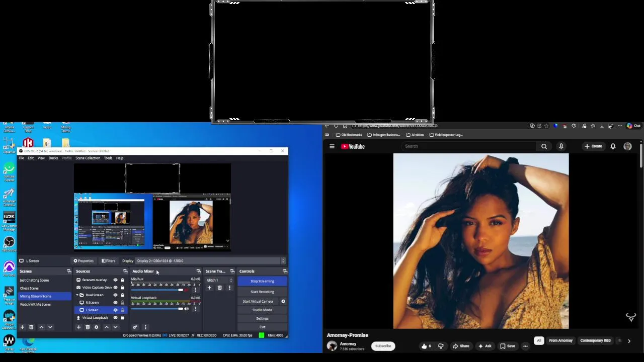This screenshot has height=362, width=644.
Task: Add a new scene with the plus icon
Action: pyautogui.click(x=22, y=327)
